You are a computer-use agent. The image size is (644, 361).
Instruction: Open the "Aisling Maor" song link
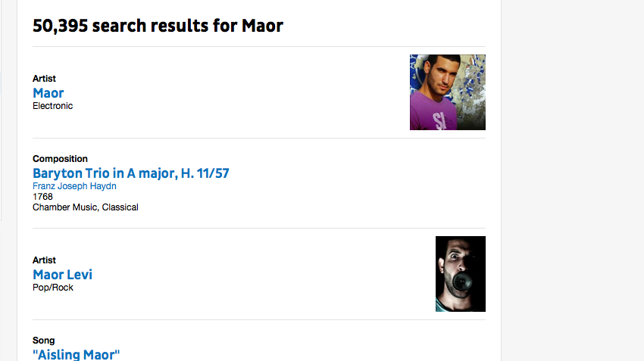pos(76,355)
